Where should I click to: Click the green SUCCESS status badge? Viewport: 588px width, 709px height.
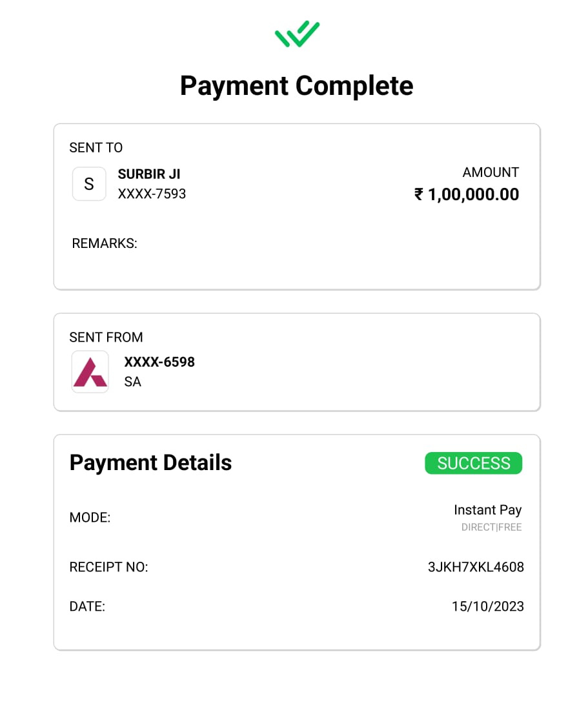[473, 463]
